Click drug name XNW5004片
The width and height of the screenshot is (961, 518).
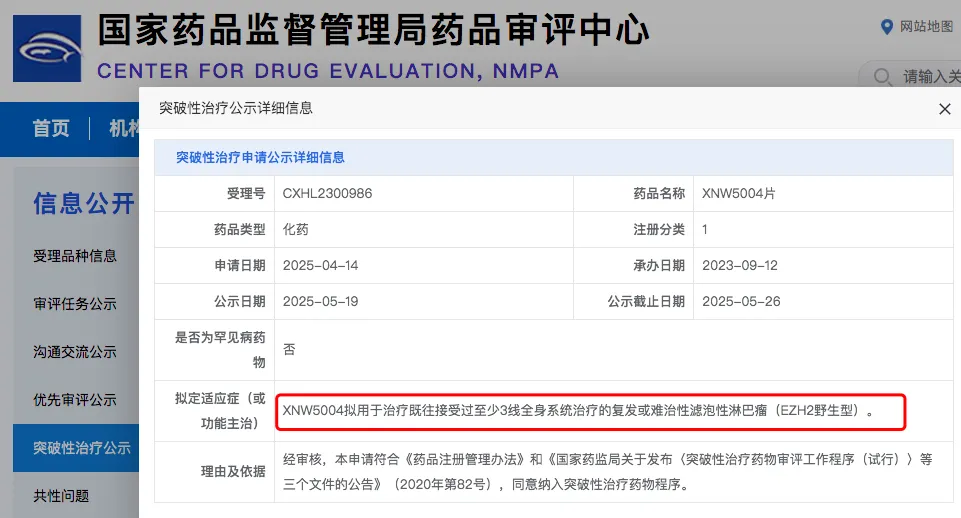(x=739, y=194)
